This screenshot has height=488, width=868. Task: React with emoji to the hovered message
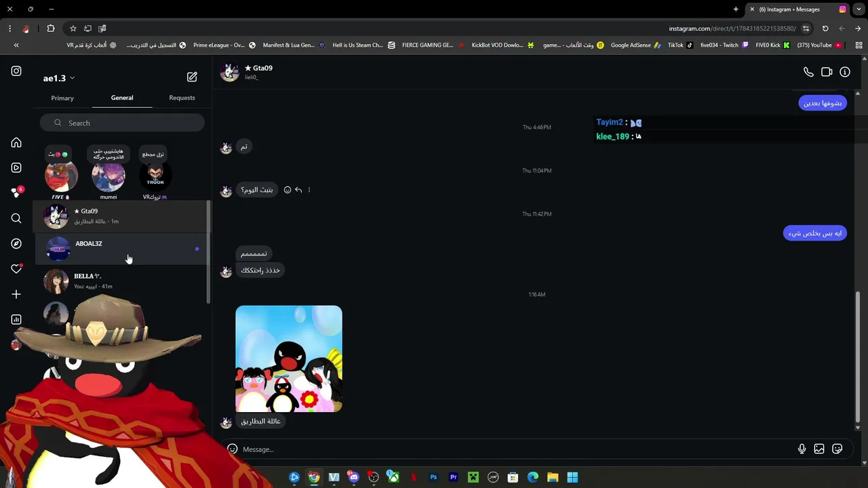[288, 190]
